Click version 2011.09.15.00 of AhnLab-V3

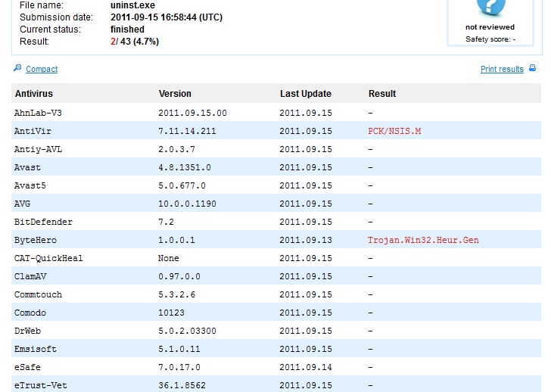[x=192, y=113]
